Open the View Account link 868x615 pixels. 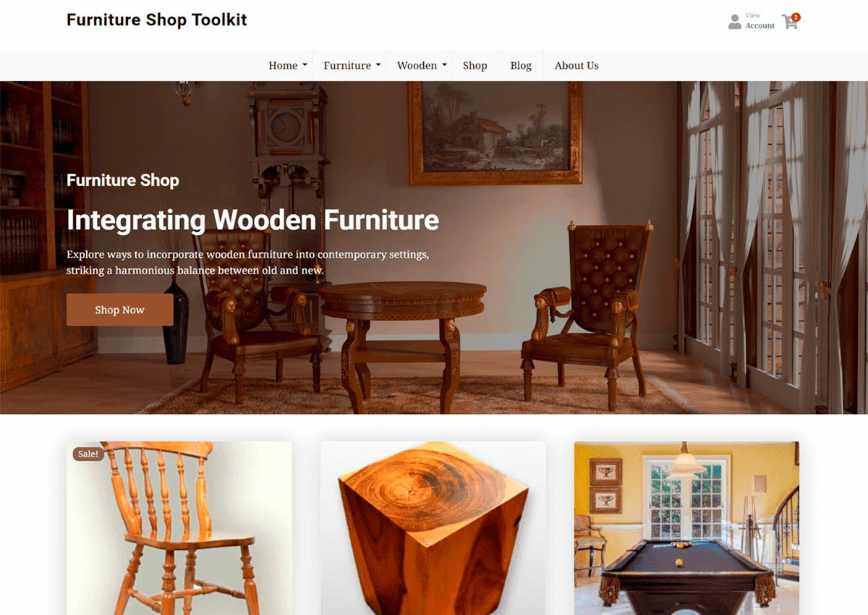(x=759, y=21)
